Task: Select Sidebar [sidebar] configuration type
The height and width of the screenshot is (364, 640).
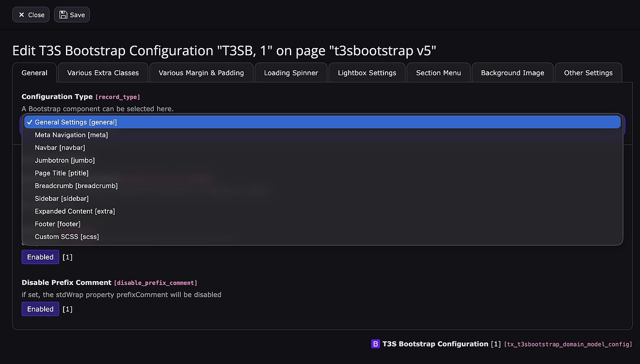Action: (x=62, y=198)
